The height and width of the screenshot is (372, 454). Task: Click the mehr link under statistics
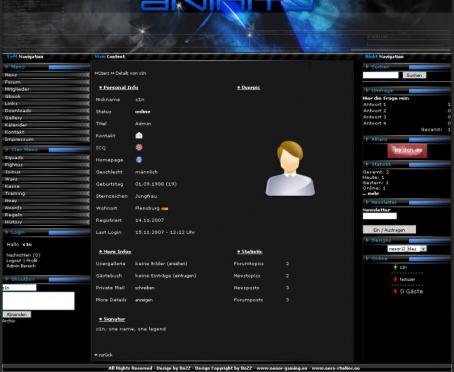coord(372,193)
